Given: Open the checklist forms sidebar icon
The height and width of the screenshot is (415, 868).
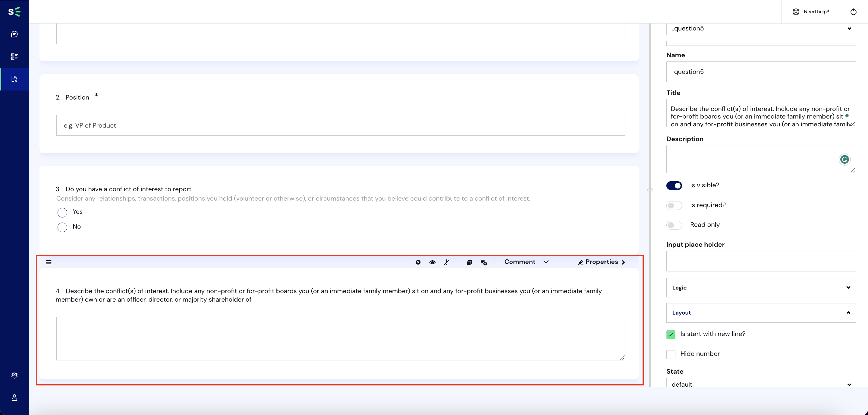Looking at the screenshot, I should click(14, 57).
